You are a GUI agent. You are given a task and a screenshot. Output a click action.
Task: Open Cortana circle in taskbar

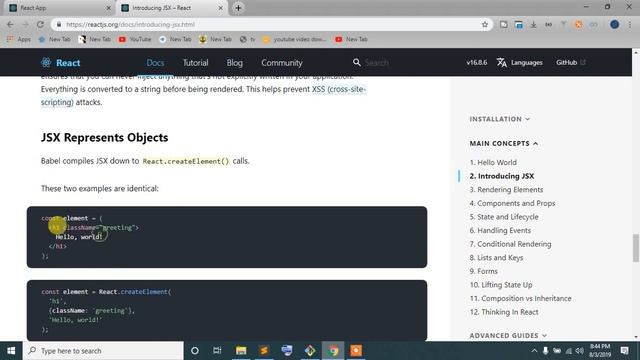point(195,351)
